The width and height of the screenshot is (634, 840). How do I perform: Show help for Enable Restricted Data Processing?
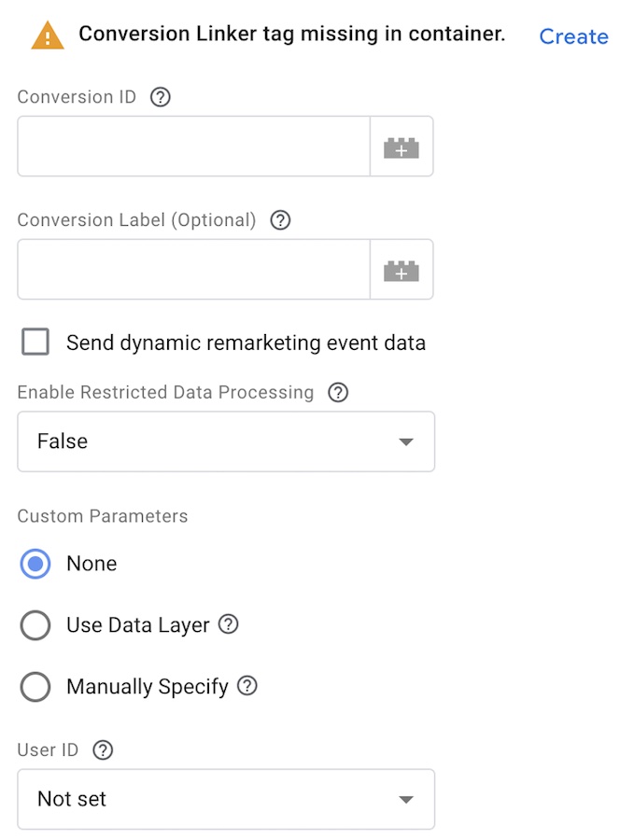[x=338, y=392]
